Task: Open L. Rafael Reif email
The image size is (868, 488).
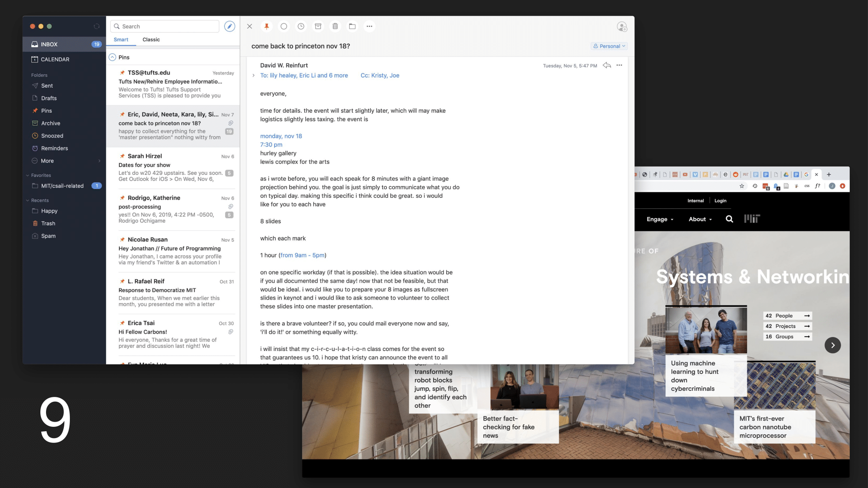Action: point(173,293)
